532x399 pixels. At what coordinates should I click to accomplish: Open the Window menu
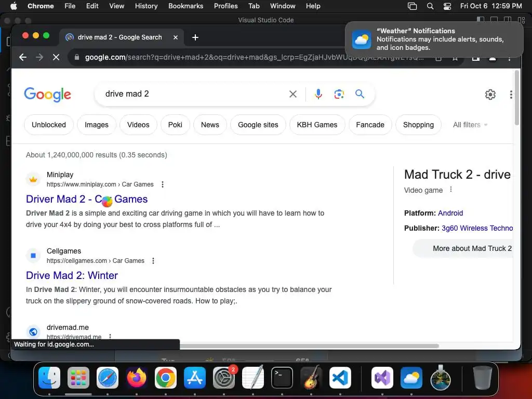[283, 6]
